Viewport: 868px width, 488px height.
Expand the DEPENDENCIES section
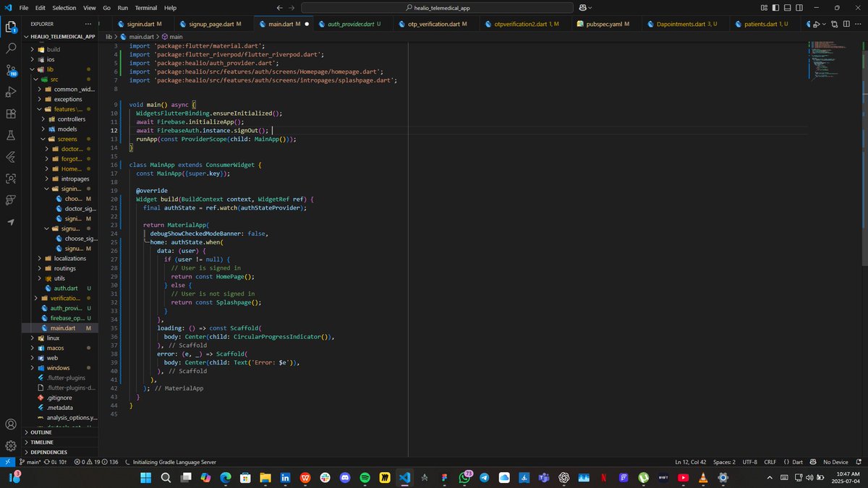[x=59, y=452]
